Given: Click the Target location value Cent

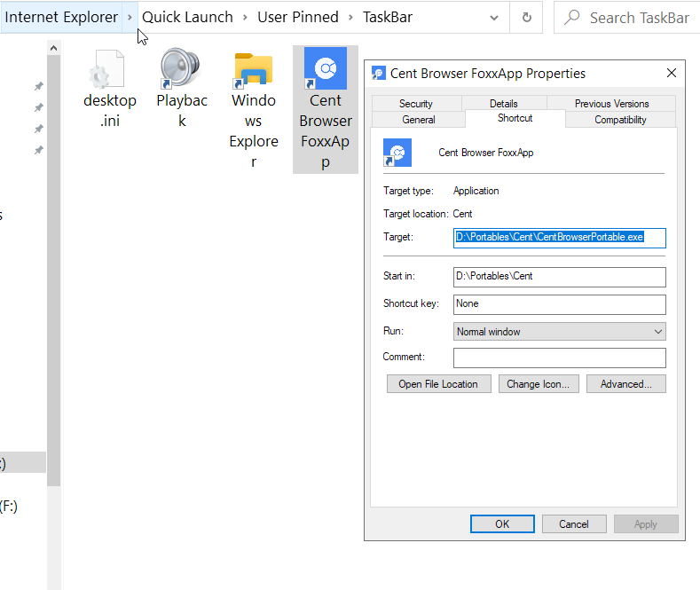Looking at the screenshot, I should pyautogui.click(x=462, y=214).
